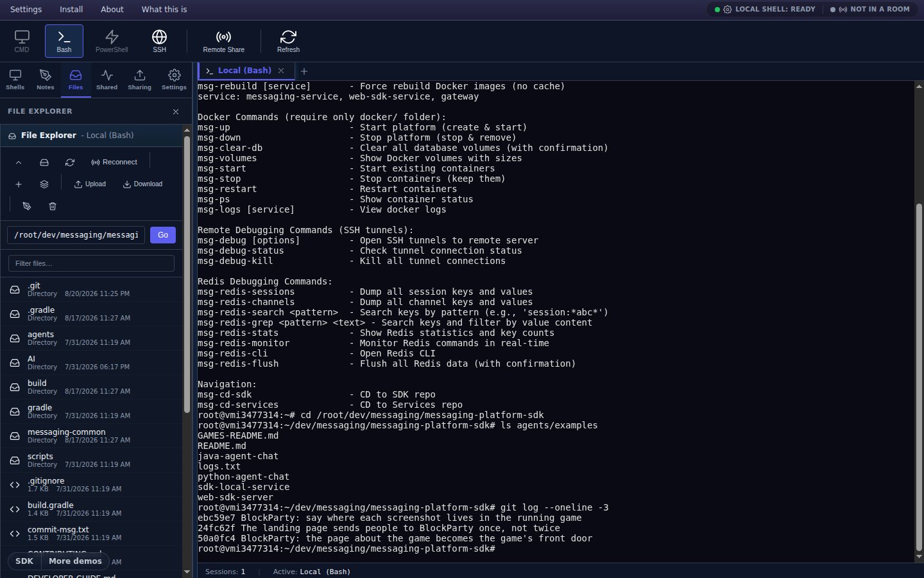Open the Notes sidebar panel
The height and width of the screenshot is (578, 924).
(x=45, y=80)
